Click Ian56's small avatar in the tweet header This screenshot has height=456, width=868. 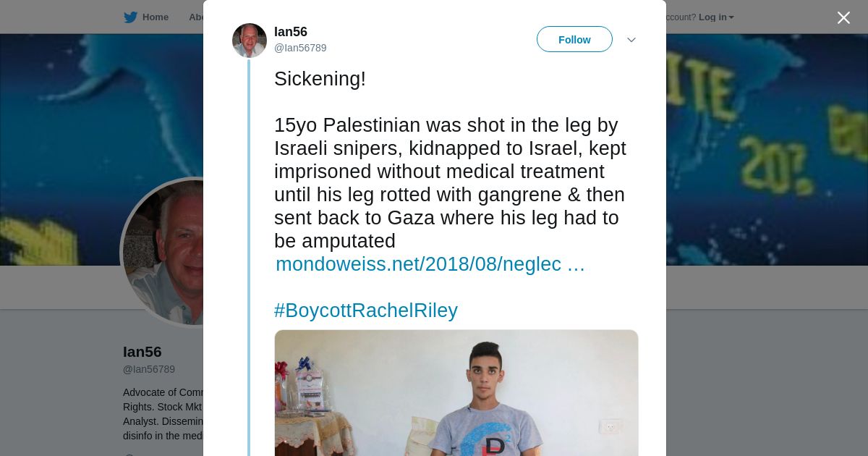pos(250,41)
